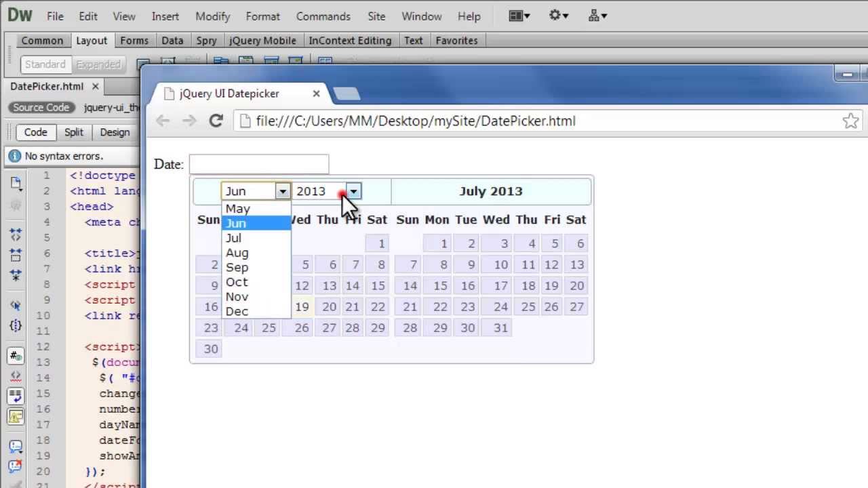Select the DatePicker.html document tab
868x488 pixels.
(x=47, y=86)
